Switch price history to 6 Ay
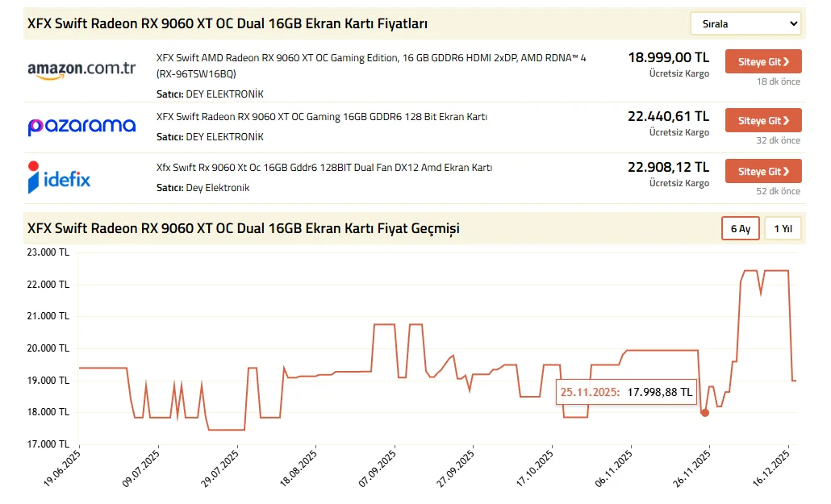The height and width of the screenshot is (504, 831). (x=740, y=229)
